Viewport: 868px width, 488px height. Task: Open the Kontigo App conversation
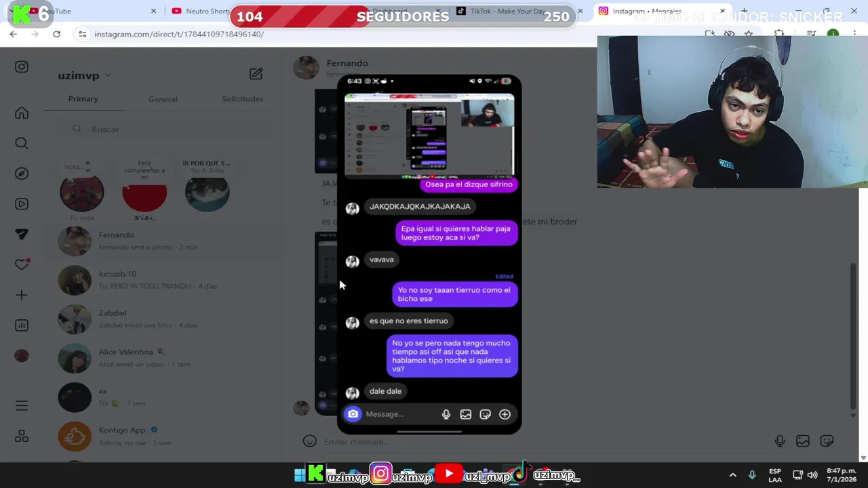(x=163, y=436)
